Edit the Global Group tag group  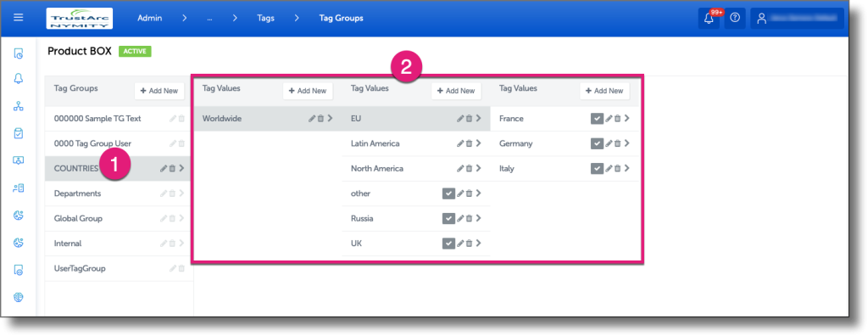[164, 218]
